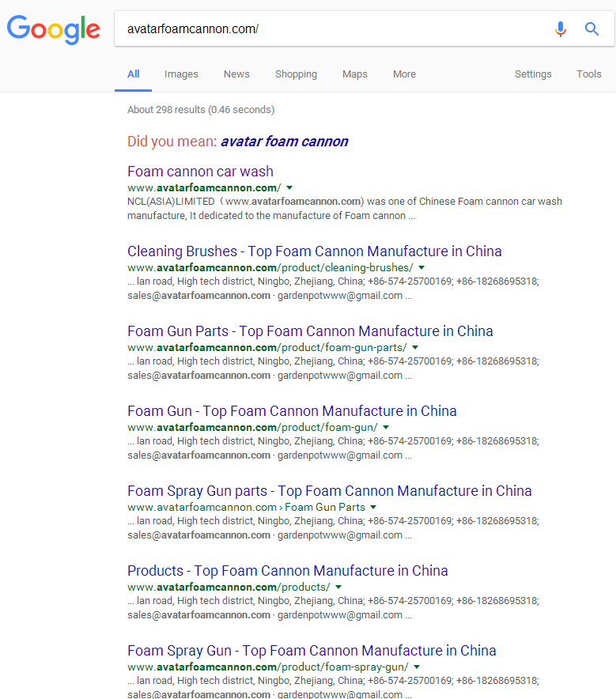Expand dropdown arrow beside cleaning-brushes URL
Screen dimensions: 616x699
[x=421, y=267]
